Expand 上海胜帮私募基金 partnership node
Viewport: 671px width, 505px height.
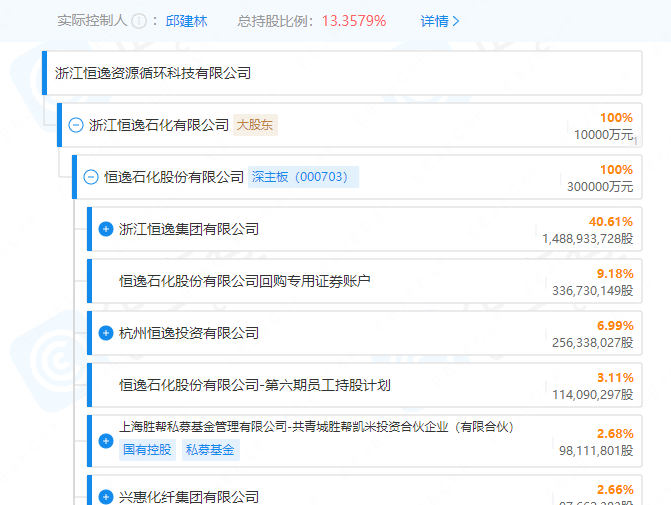pyautogui.click(x=106, y=441)
